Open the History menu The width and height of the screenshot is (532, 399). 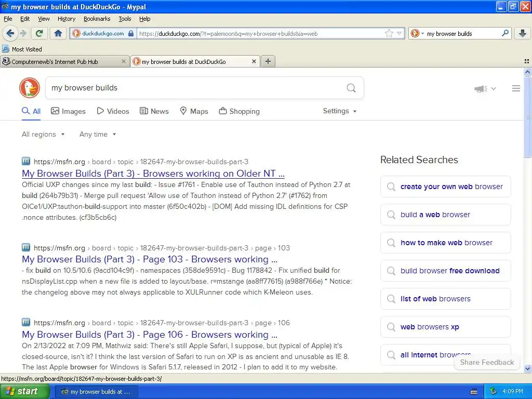pos(66,19)
